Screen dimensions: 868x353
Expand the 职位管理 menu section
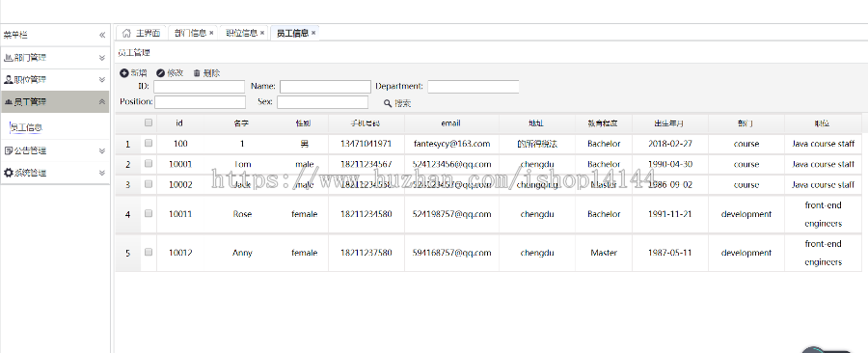102,80
